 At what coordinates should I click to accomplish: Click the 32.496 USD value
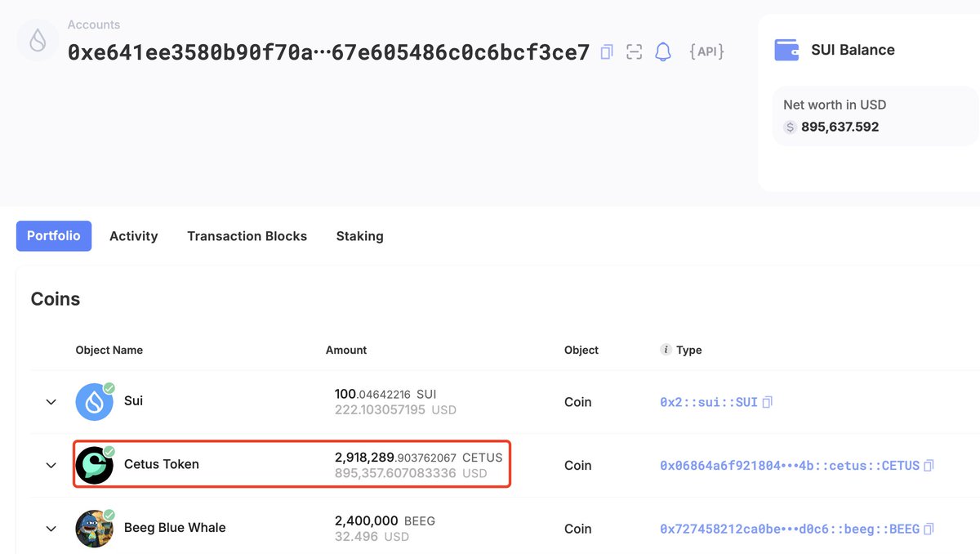[x=372, y=537]
